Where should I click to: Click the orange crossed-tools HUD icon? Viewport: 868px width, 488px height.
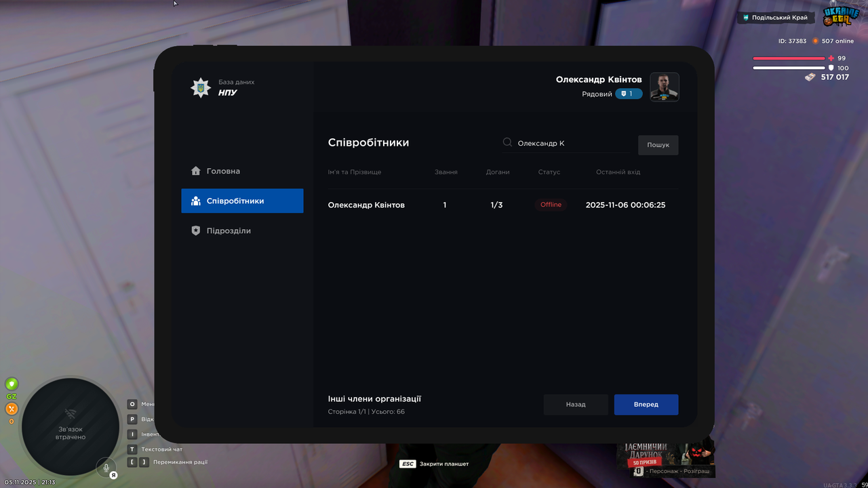12,409
